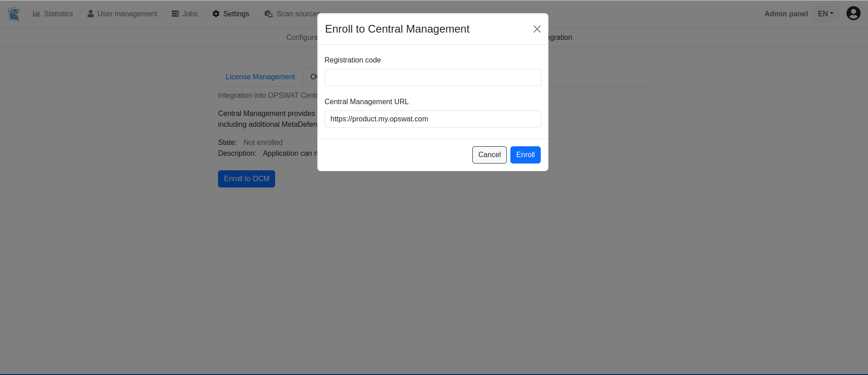Click the Admin panel link

786,14
